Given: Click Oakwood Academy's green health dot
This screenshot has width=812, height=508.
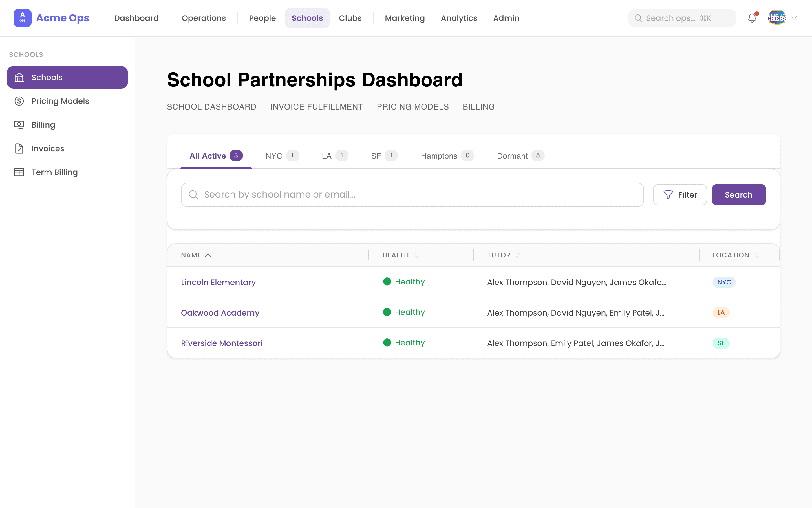Looking at the screenshot, I should tap(387, 312).
